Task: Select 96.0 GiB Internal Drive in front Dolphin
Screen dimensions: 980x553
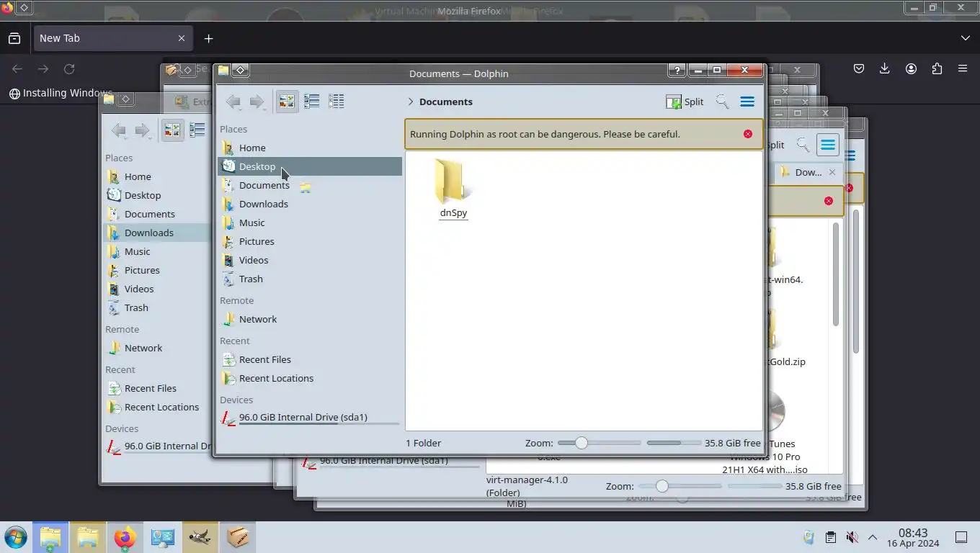Action: (310, 418)
